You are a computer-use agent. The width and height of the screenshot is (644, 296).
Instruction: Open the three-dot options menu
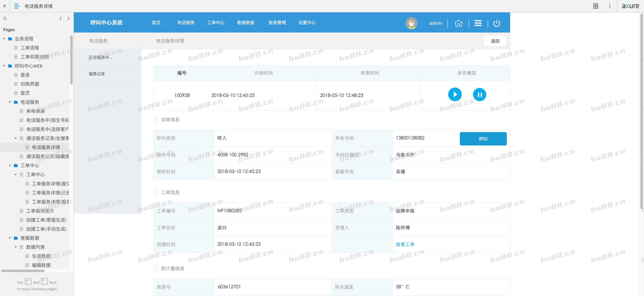click(x=609, y=6)
